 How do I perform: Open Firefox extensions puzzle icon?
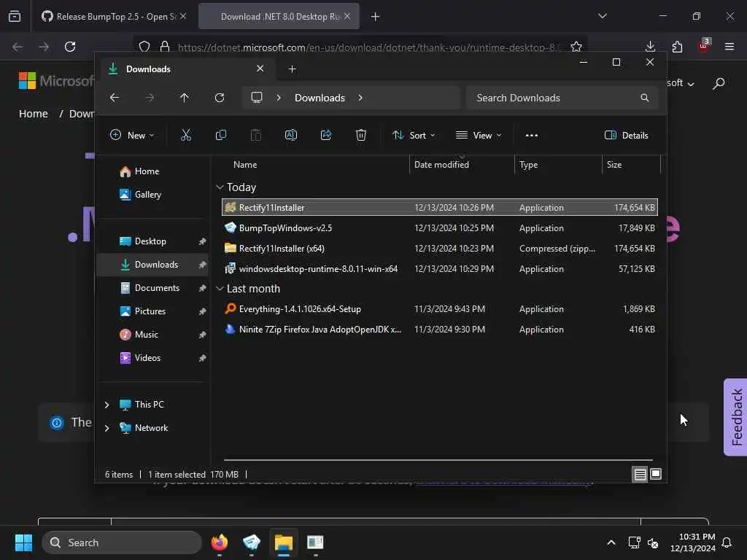pyautogui.click(x=677, y=47)
